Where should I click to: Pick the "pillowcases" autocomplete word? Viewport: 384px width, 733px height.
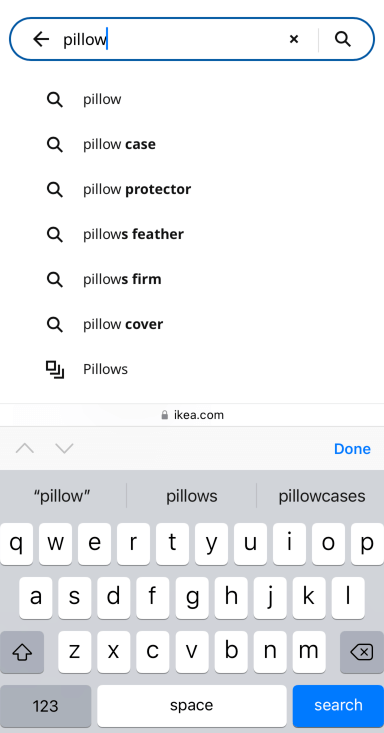coord(322,496)
